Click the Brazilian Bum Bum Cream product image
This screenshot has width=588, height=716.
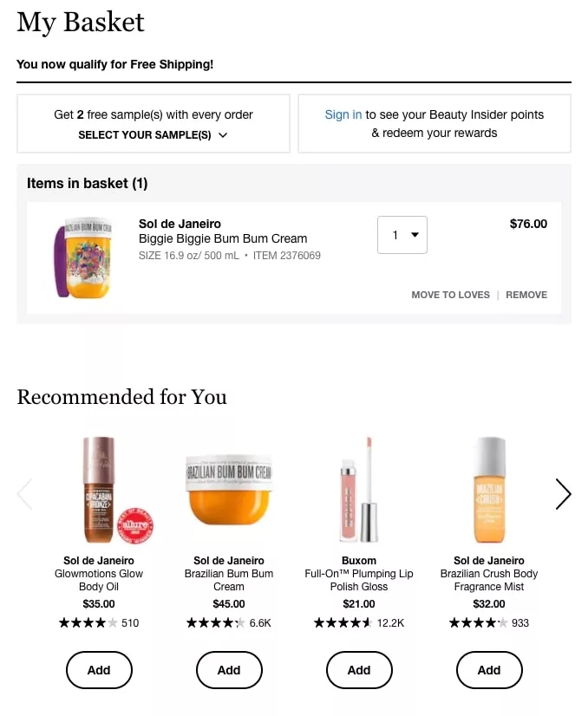(229, 490)
